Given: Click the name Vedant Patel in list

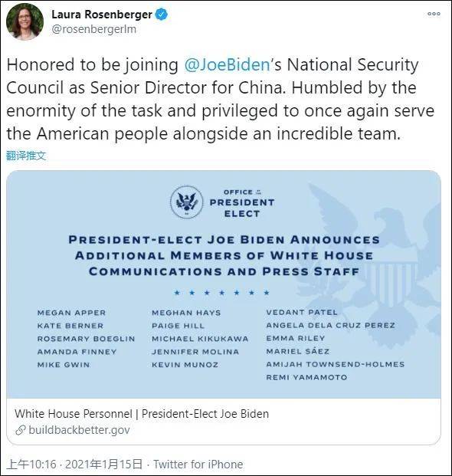Looking at the screenshot, I should click(x=302, y=313).
